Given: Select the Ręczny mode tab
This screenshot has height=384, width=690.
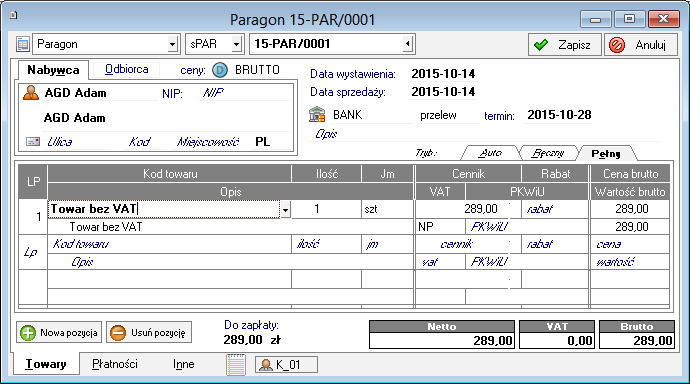Looking at the screenshot, I should click(548, 153).
